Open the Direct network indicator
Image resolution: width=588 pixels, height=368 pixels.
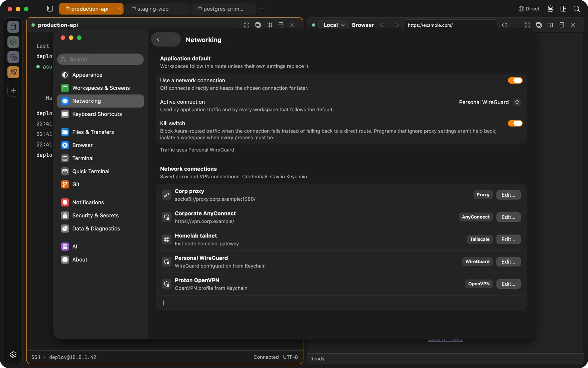[x=529, y=9]
